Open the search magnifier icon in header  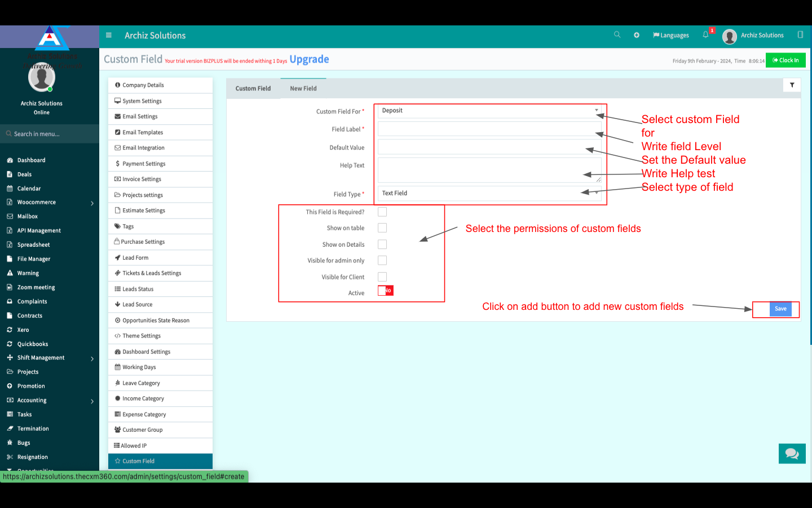(x=617, y=35)
